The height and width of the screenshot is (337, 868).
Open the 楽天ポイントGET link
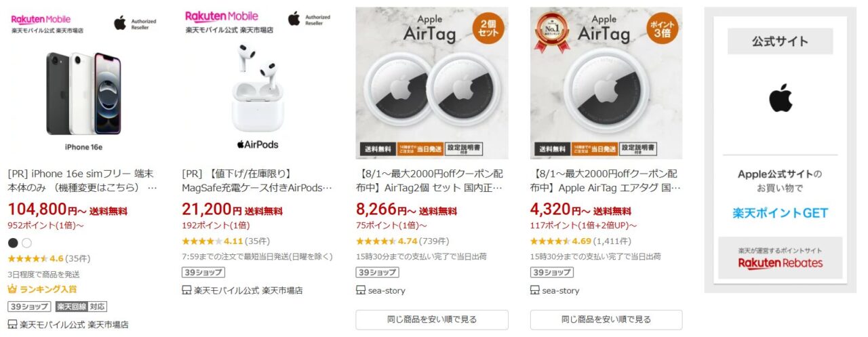click(781, 213)
